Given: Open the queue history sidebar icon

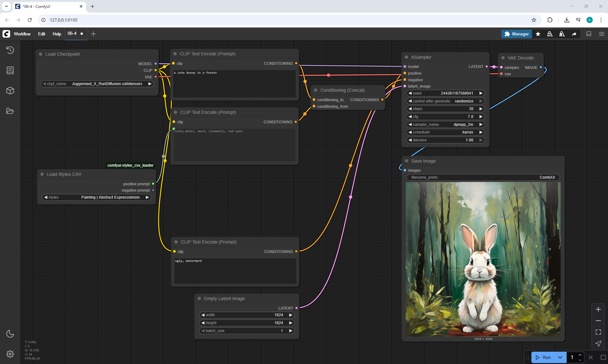Looking at the screenshot, I should 10,50.
